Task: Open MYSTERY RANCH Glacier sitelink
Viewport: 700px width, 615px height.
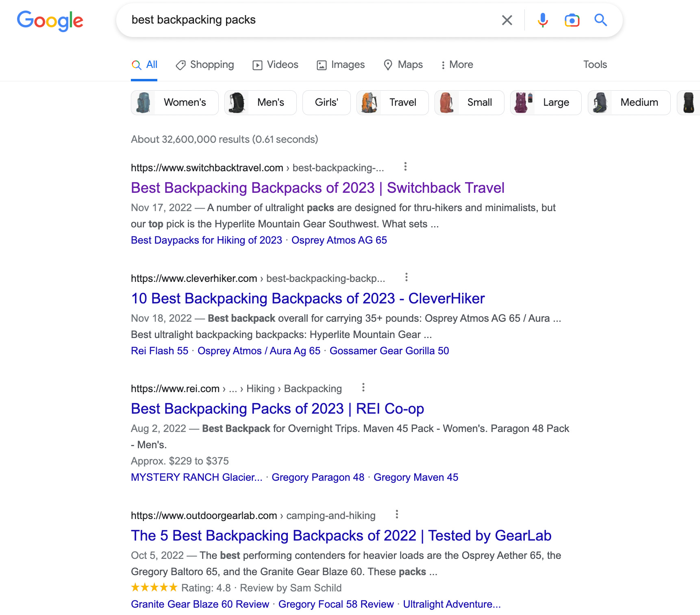Action: tap(197, 478)
